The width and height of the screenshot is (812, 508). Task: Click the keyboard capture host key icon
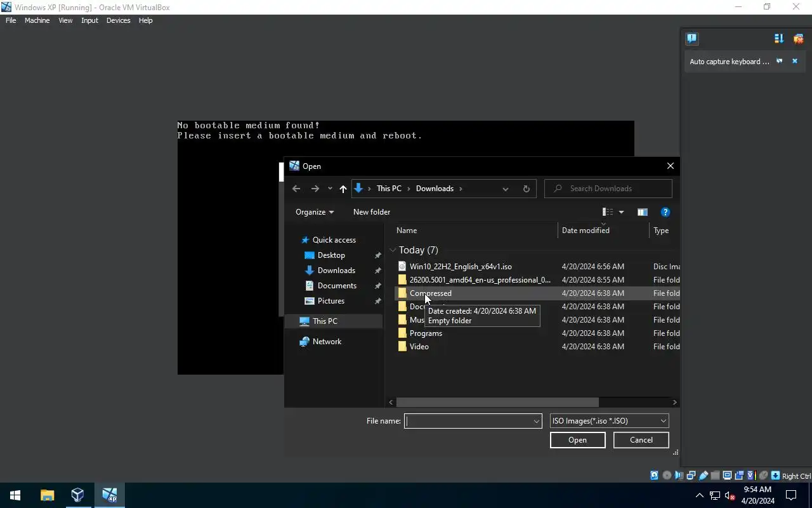(775, 476)
